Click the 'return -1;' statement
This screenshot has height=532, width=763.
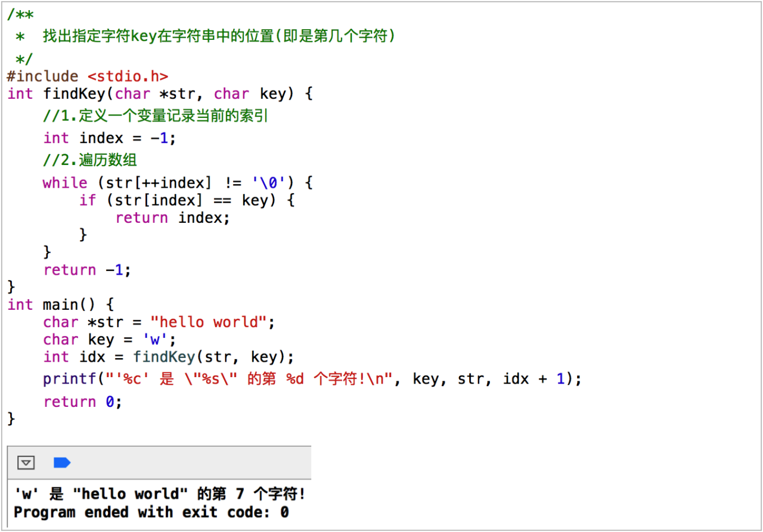[x=86, y=270]
